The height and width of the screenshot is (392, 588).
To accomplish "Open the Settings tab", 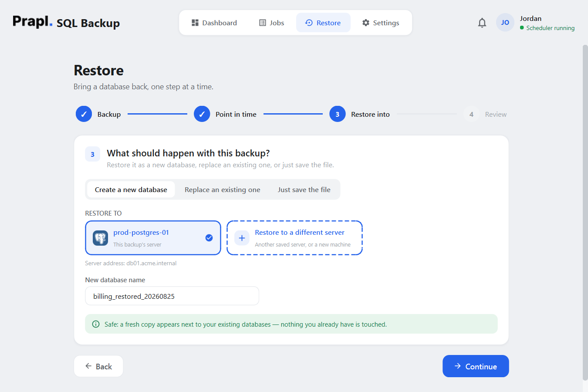I will tap(381, 23).
